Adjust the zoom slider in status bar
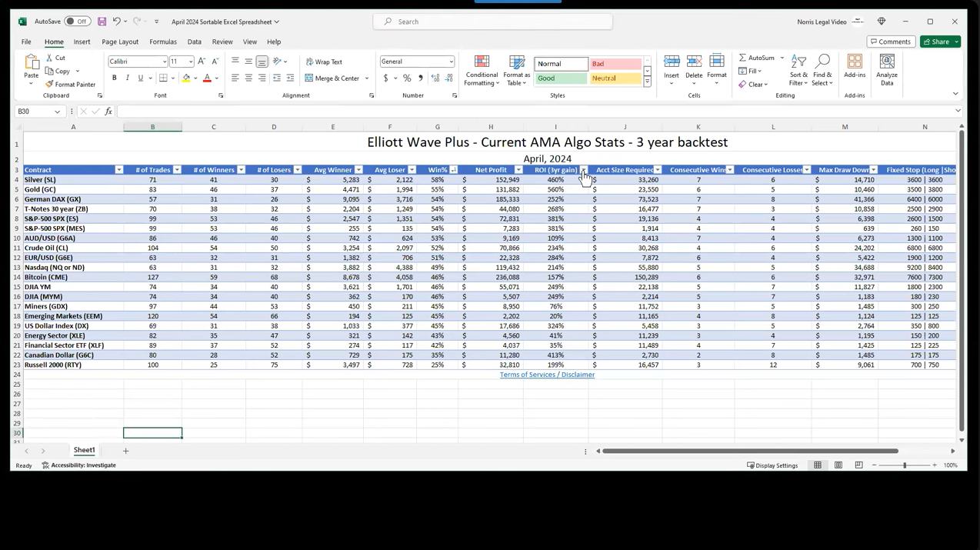This screenshot has height=550, width=980. click(x=905, y=465)
